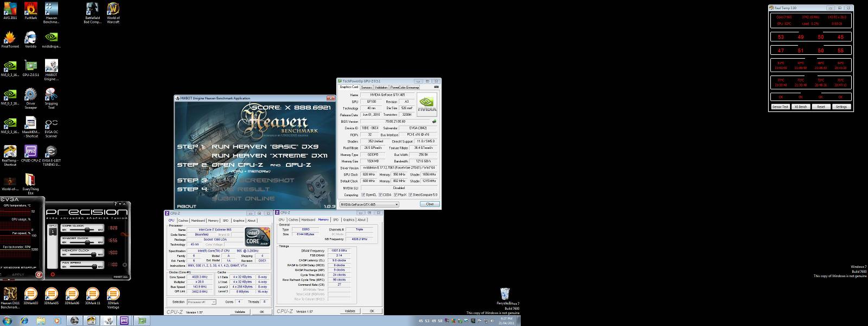This screenshot has height=326, width=868.
Task: Open the HWBOT Unigine desktop shortcut
Action: coord(52,70)
